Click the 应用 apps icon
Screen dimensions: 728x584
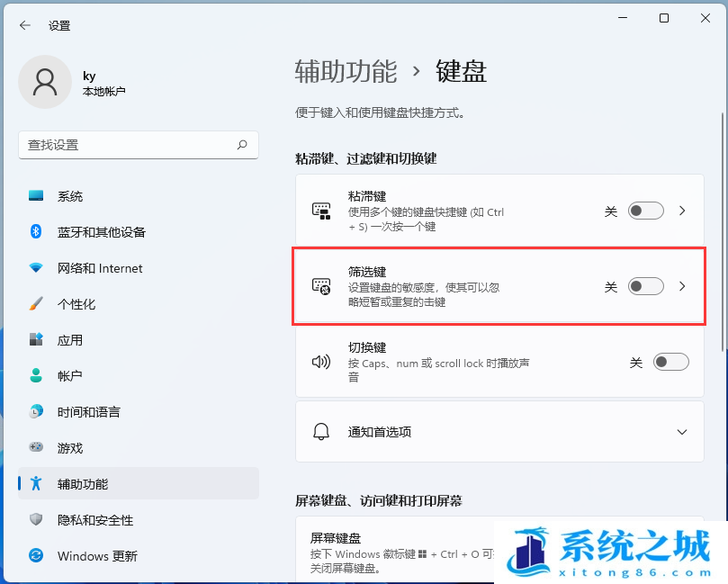36,339
